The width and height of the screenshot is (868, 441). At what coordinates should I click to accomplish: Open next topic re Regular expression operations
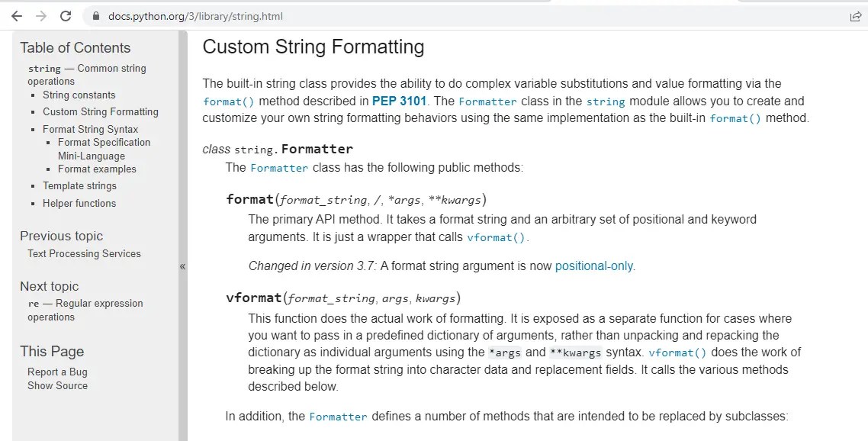pos(85,311)
